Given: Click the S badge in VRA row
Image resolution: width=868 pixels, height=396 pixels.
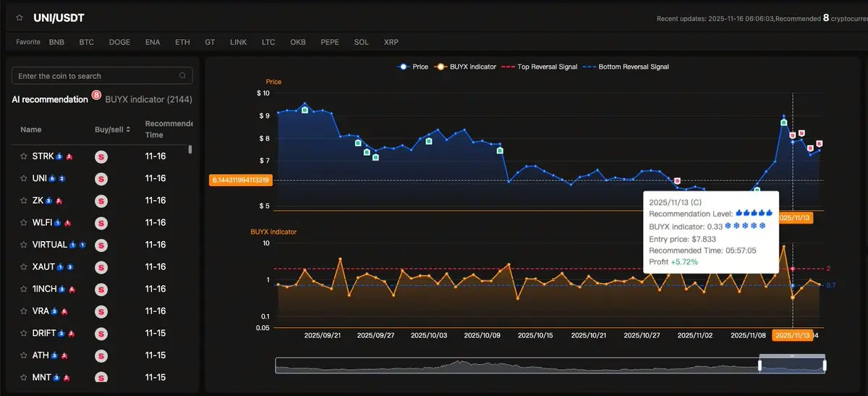Looking at the screenshot, I should pyautogui.click(x=101, y=311).
